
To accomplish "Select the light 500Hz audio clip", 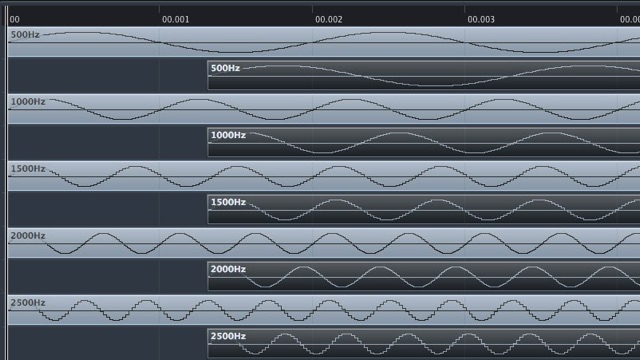I will pyautogui.click(x=324, y=42).
